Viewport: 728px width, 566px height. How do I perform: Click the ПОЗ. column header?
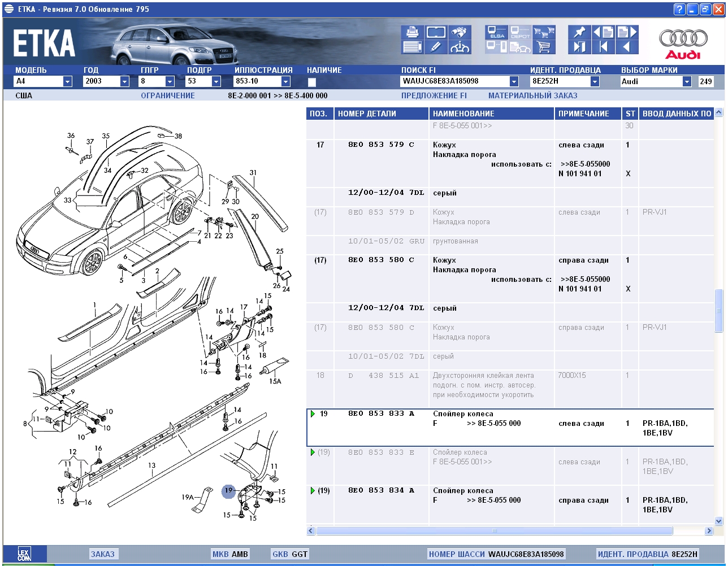pos(320,114)
